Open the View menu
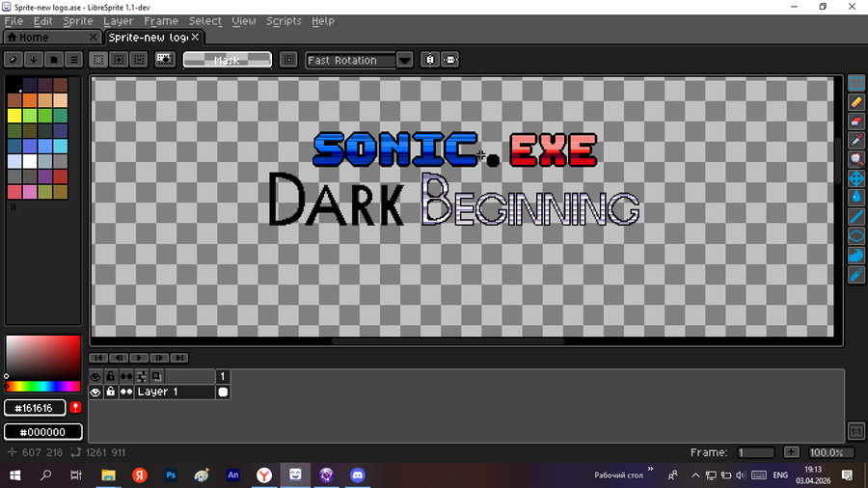 [x=244, y=21]
